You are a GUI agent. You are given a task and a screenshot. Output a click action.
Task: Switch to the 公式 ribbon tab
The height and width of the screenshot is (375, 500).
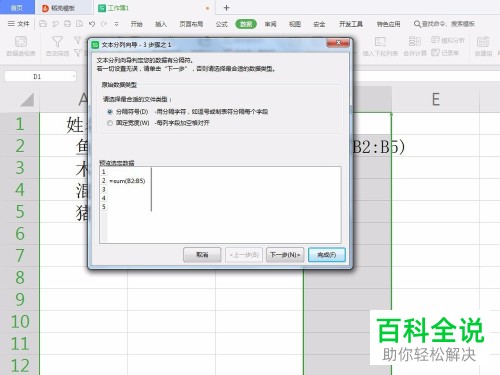click(221, 24)
